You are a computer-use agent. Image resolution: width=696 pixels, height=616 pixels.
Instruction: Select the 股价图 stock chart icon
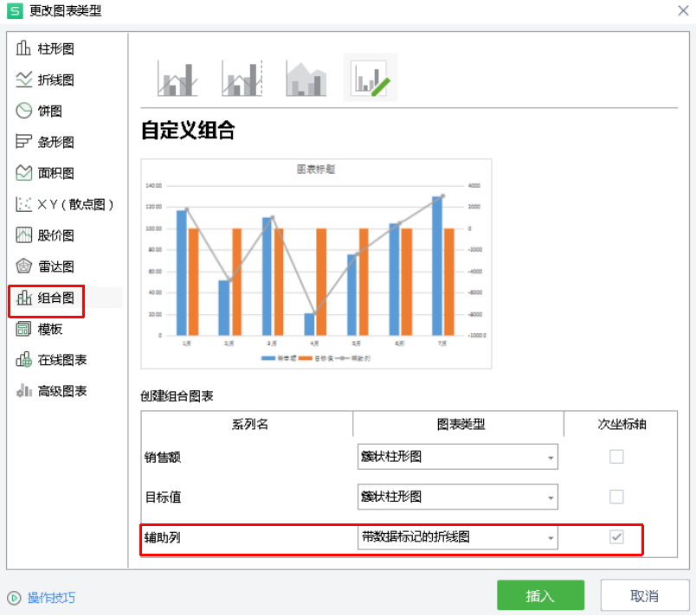point(23,235)
